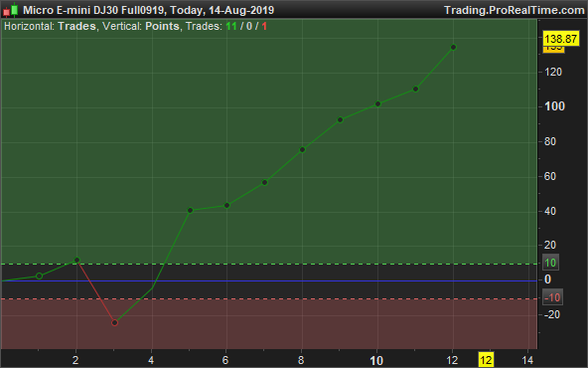Click the 80 label on the vertical axis
Screen dimensions: 588x368
pyautogui.click(x=550, y=141)
